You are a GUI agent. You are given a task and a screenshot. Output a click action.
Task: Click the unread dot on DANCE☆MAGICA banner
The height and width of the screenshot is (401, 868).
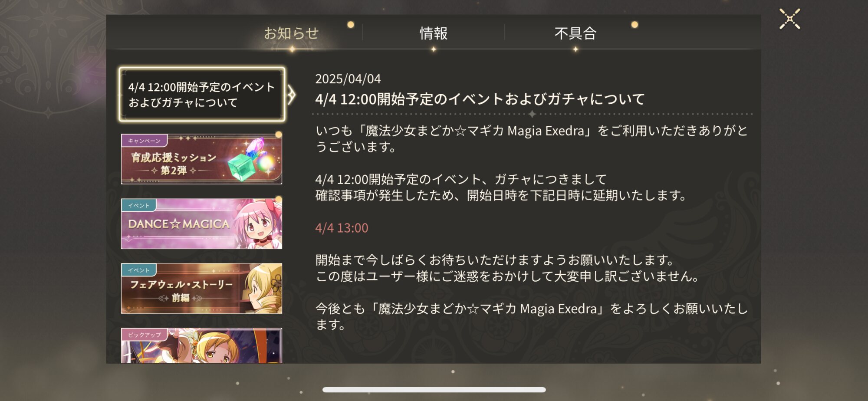[279, 199]
